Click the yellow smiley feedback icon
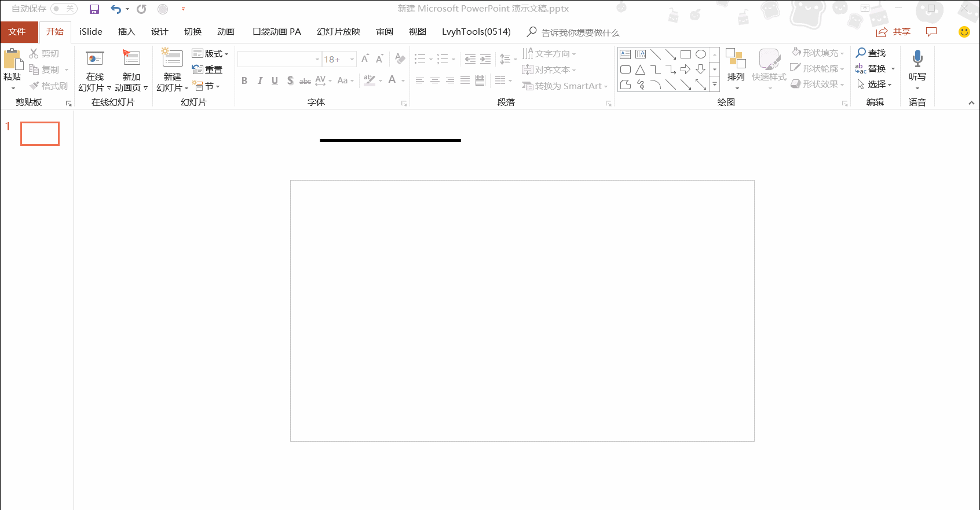The height and width of the screenshot is (510, 980). click(964, 32)
